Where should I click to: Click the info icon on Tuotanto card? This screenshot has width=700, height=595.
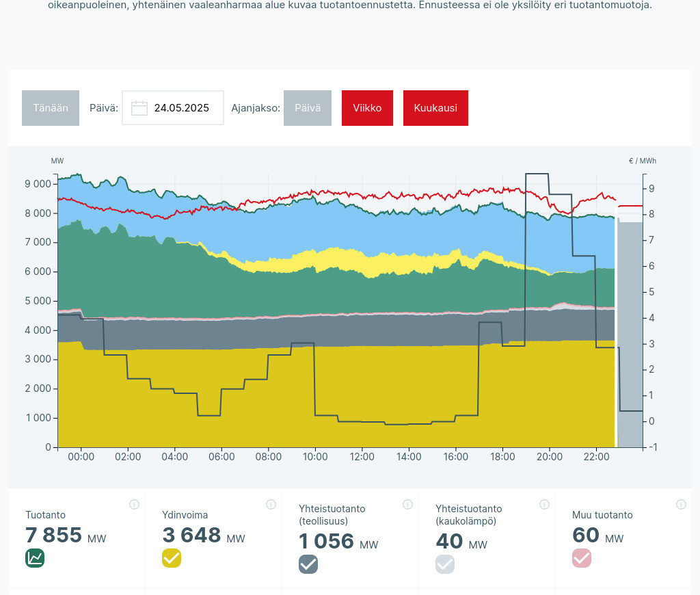click(x=134, y=505)
